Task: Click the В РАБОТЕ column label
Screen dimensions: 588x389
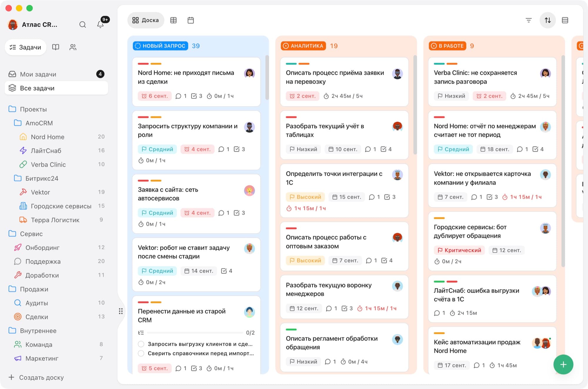Action: pos(447,46)
